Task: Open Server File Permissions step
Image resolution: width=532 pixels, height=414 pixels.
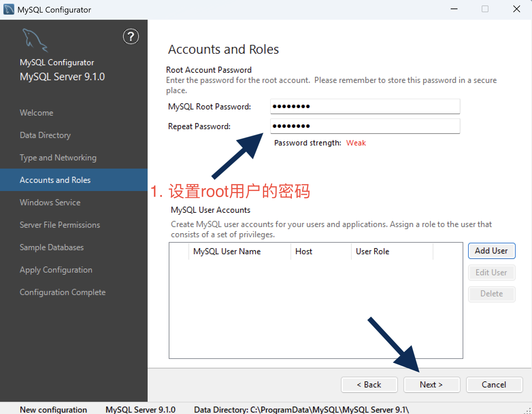Action: pos(60,225)
